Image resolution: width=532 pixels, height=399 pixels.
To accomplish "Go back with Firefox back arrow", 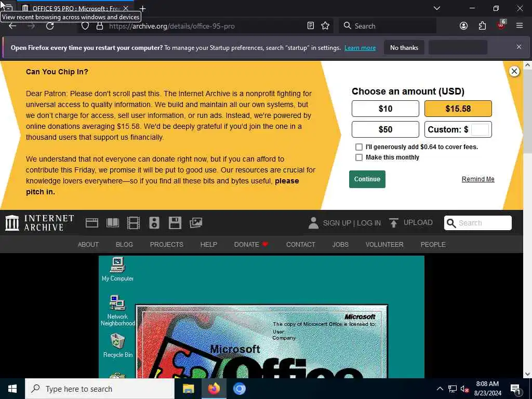I will 12,26.
